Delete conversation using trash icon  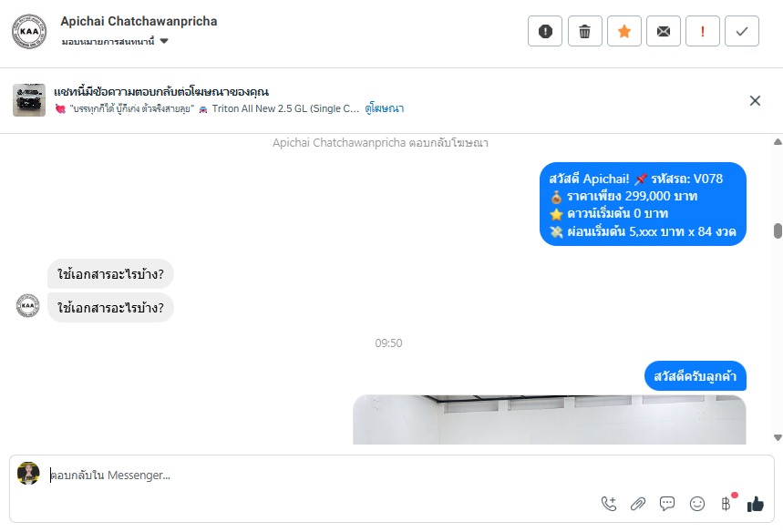585,32
